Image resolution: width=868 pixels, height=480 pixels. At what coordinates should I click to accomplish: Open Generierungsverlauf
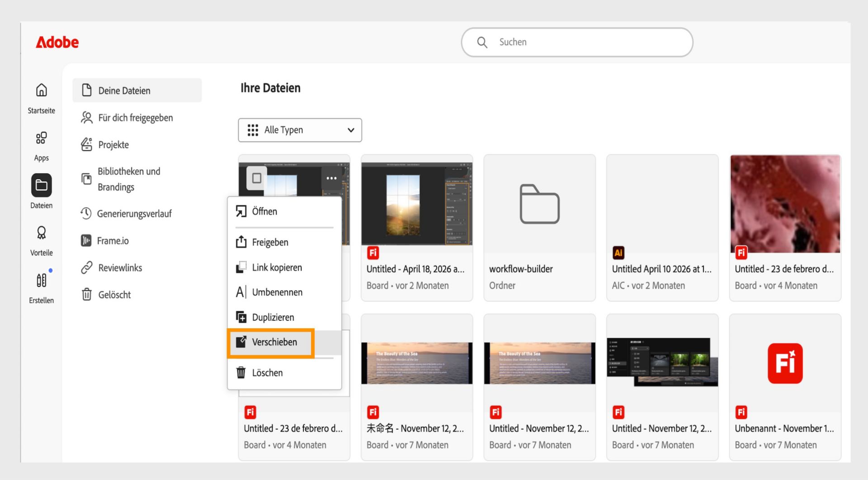click(134, 214)
